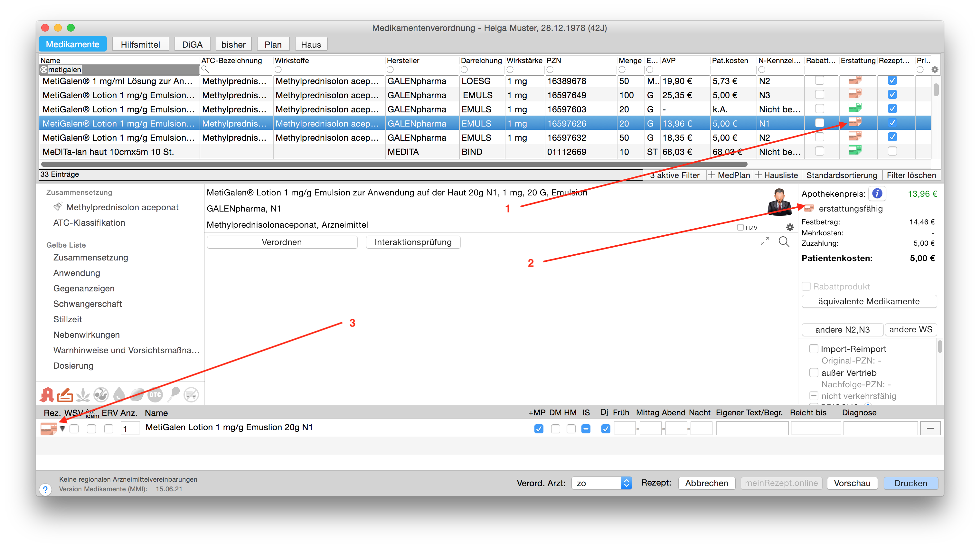Open the prescription type dropdown arrow
Screen dimensions: 980x548
[62, 429]
